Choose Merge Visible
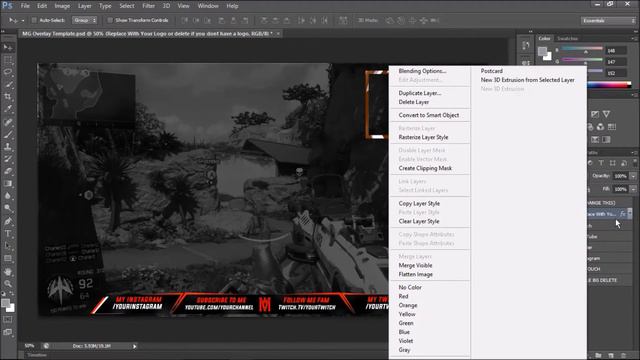The image size is (640, 360). [415, 265]
